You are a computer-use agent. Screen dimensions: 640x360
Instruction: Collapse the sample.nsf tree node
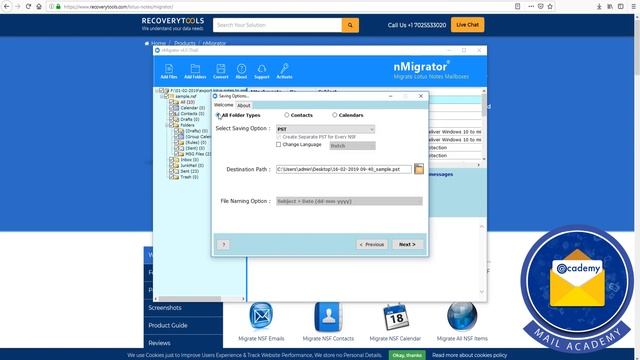pos(162,96)
